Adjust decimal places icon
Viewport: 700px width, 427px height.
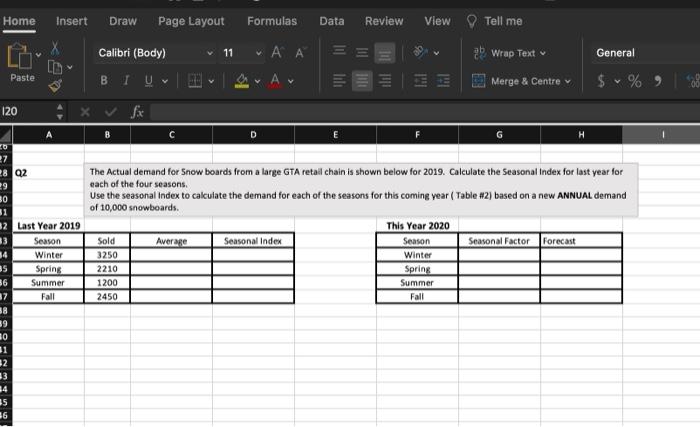click(x=693, y=81)
